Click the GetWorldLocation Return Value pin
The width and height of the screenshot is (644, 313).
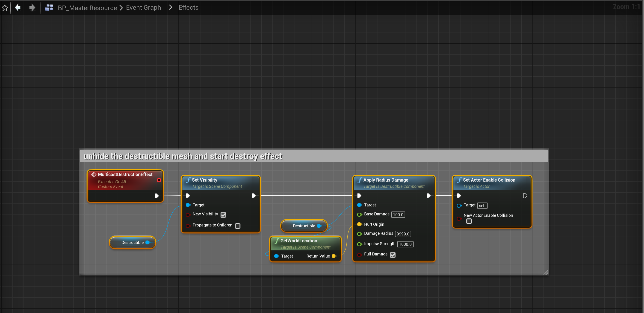[x=334, y=256]
